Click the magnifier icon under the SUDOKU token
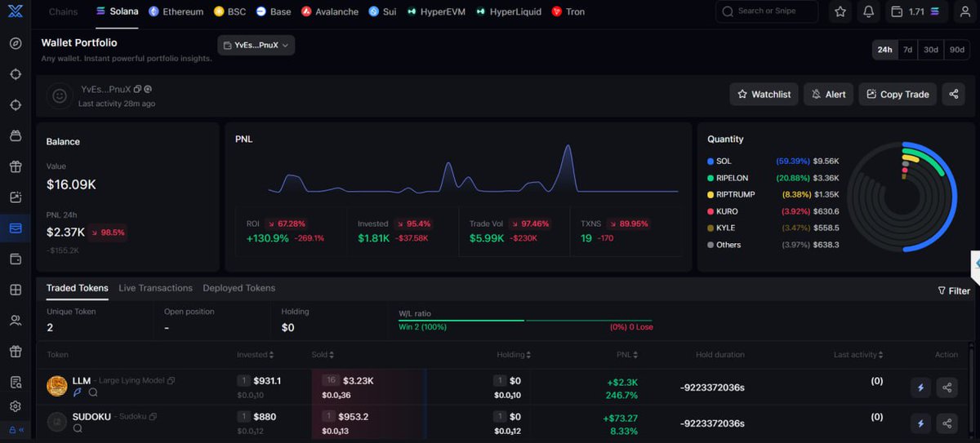The height and width of the screenshot is (443, 980). click(78, 427)
